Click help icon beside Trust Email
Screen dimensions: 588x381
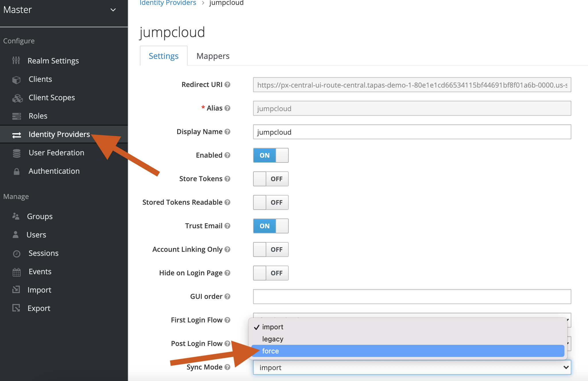pos(228,226)
